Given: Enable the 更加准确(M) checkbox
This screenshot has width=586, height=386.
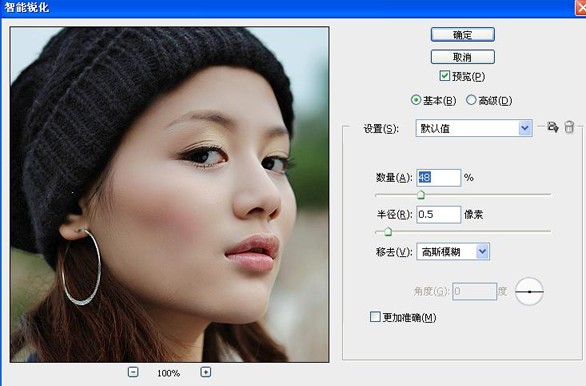Looking at the screenshot, I should (x=375, y=317).
